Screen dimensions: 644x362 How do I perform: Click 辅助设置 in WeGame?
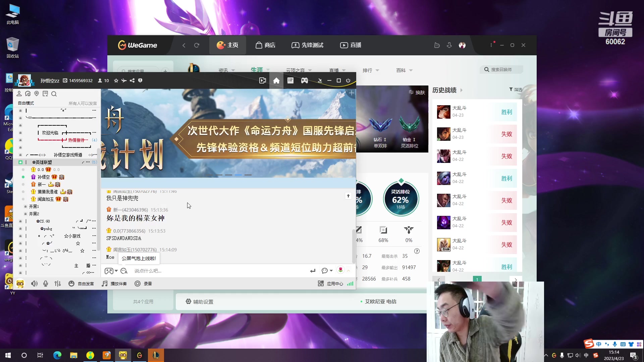[x=200, y=302]
